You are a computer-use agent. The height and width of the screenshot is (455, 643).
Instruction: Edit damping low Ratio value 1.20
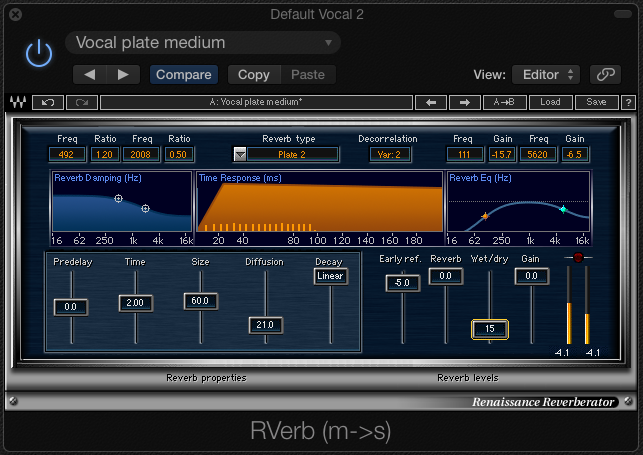105,155
